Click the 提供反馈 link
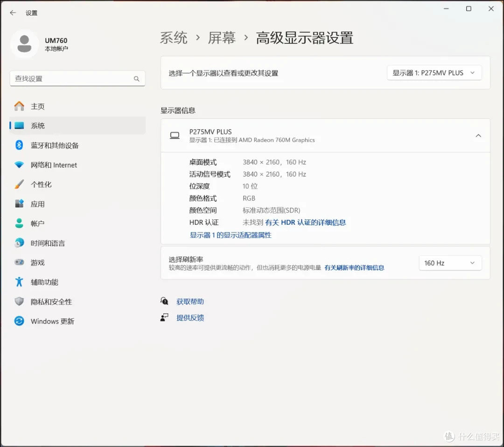Viewport: 504px width, 447px height. pyautogui.click(x=190, y=318)
